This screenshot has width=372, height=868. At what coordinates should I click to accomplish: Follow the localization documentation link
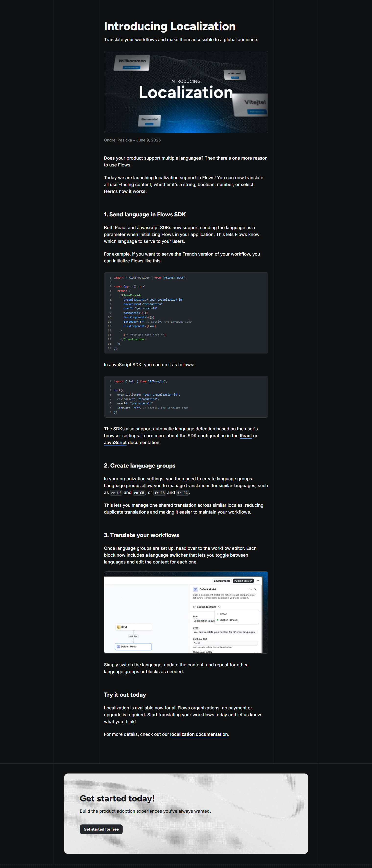tap(199, 734)
